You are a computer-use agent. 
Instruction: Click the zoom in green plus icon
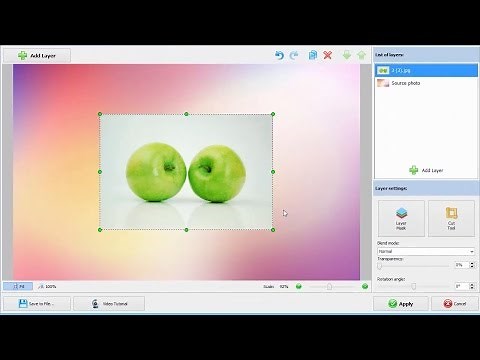click(365, 286)
